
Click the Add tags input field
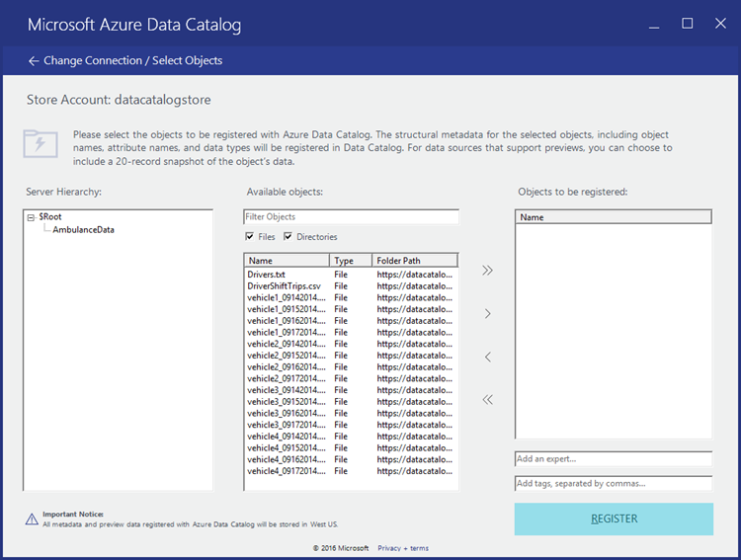click(x=613, y=483)
